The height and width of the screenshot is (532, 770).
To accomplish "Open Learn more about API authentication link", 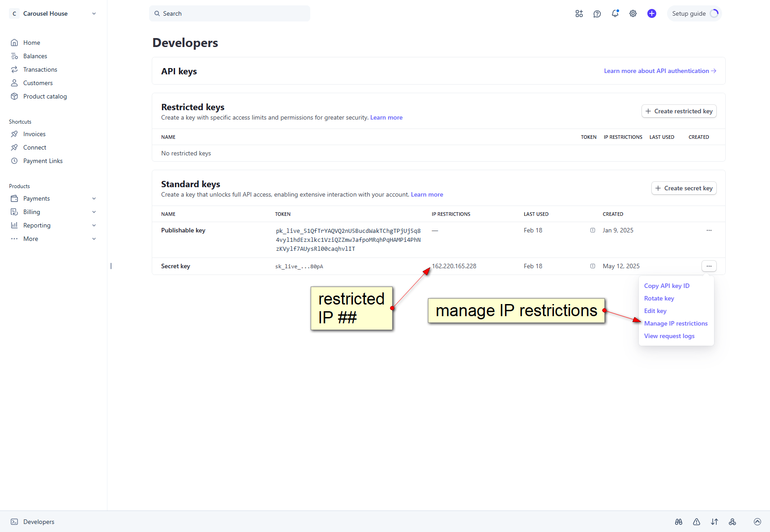I will 660,71.
